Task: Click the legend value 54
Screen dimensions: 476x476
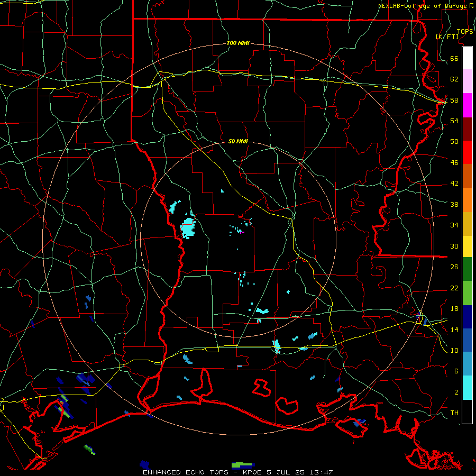Action: tap(454, 121)
